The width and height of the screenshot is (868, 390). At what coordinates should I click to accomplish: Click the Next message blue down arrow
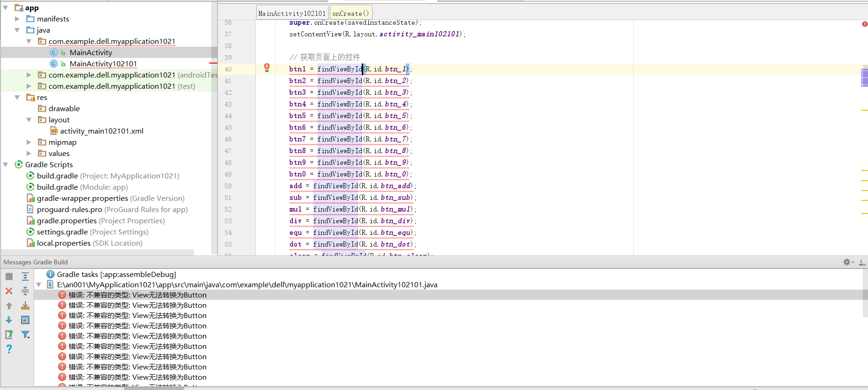click(x=9, y=320)
